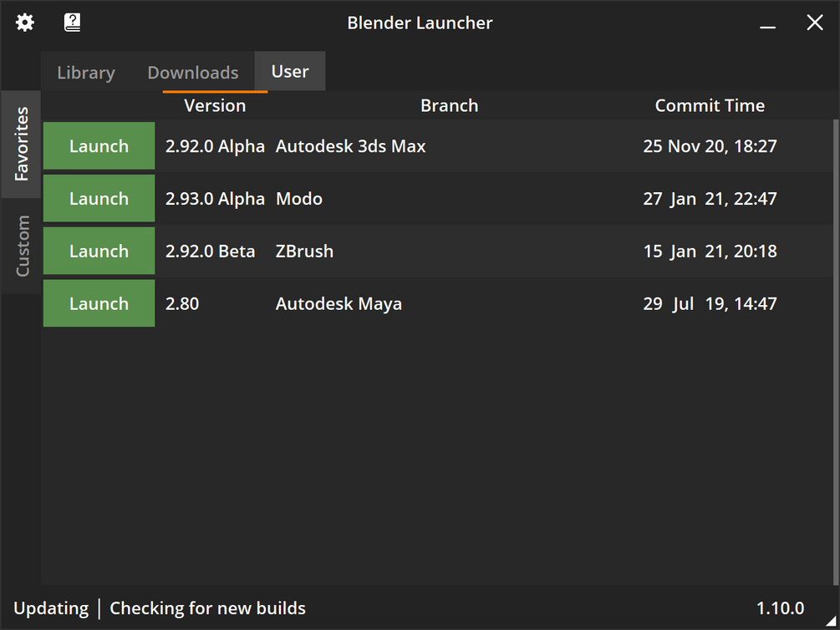
Task: Sort builds by Commit Time header
Action: click(710, 105)
